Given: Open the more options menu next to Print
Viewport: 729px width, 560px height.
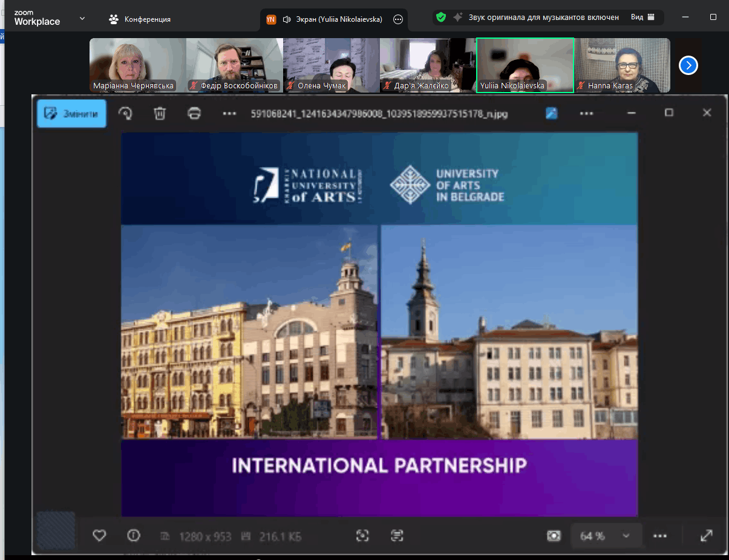Looking at the screenshot, I should pyautogui.click(x=229, y=113).
